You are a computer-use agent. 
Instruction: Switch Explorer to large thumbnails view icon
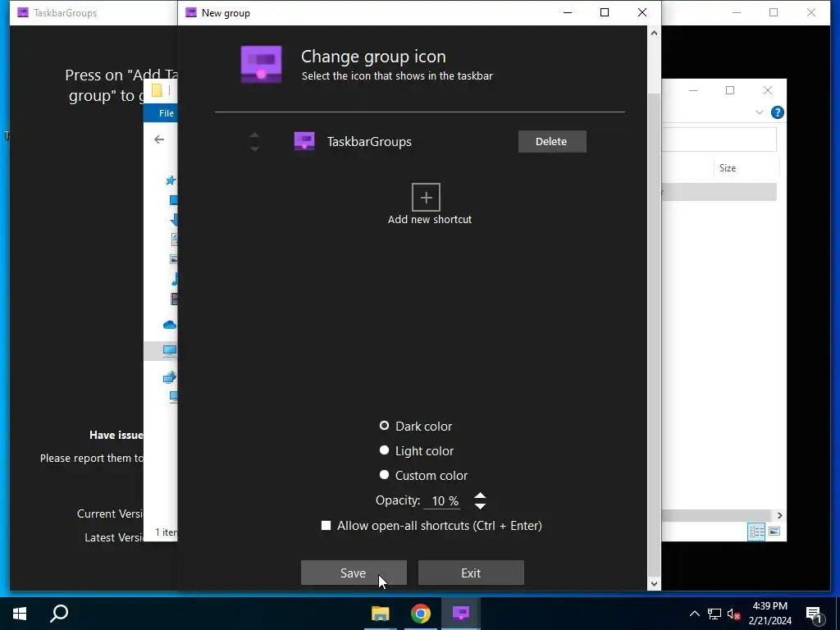click(x=774, y=532)
